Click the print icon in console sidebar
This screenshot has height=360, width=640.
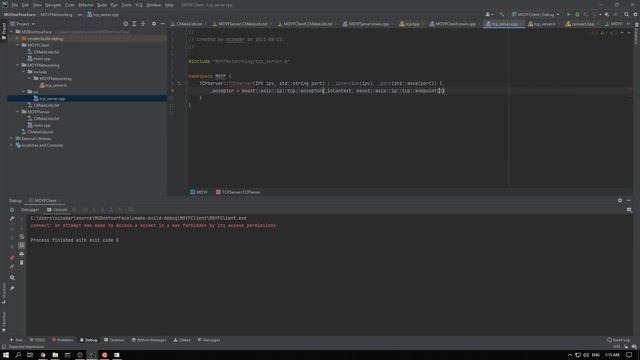coord(22,254)
